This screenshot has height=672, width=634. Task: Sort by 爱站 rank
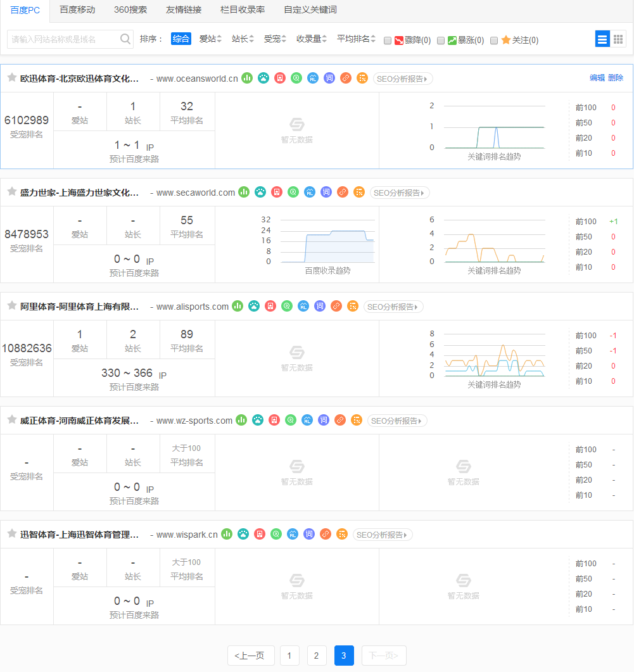tap(210, 39)
